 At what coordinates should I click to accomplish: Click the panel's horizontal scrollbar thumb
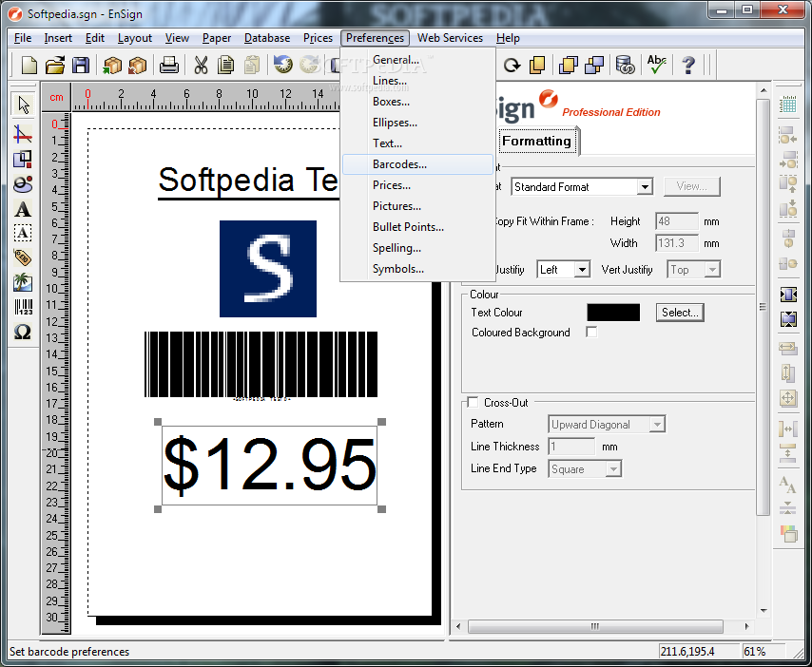pos(595,626)
